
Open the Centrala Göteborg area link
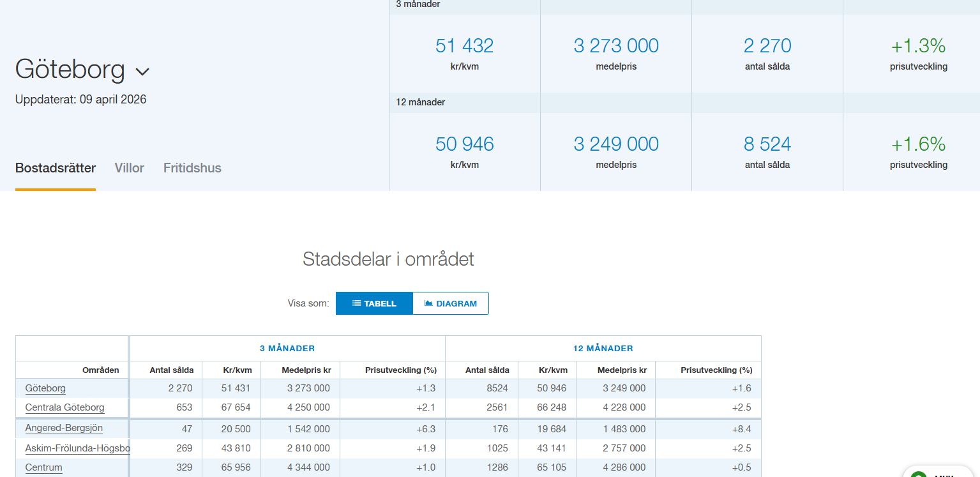[x=64, y=407]
